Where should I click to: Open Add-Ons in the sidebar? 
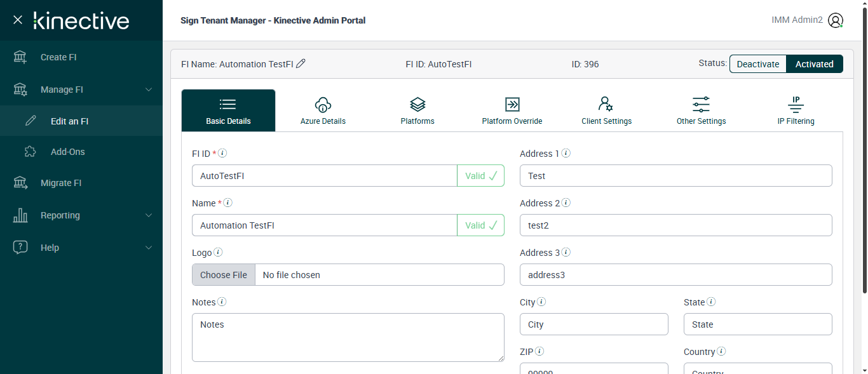pos(68,152)
